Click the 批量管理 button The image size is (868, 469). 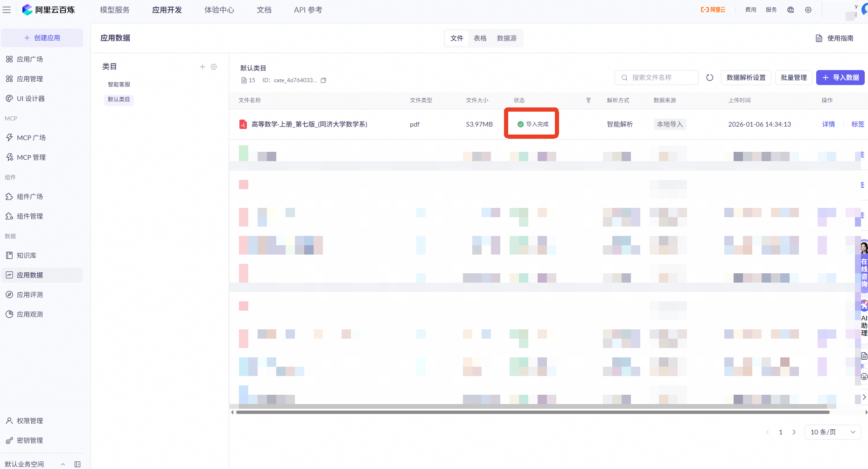tap(794, 78)
